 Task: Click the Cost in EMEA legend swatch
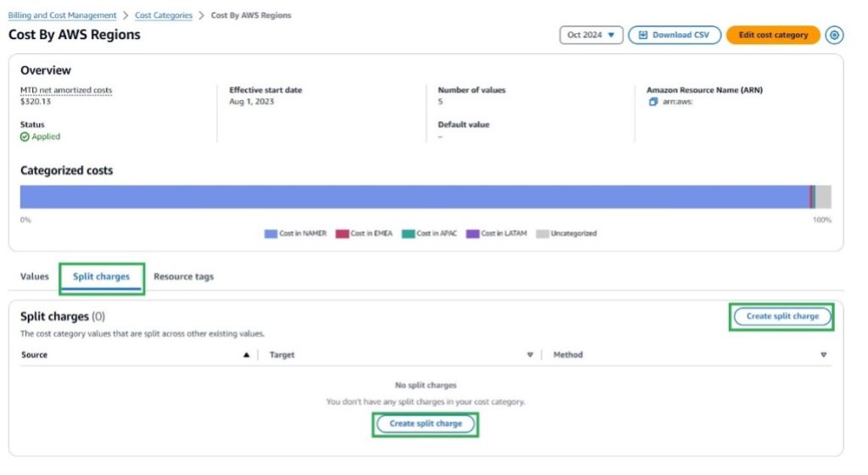pyautogui.click(x=342, y=233)
